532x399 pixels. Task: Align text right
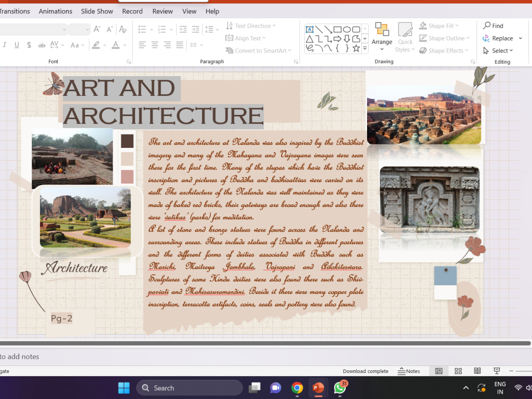(x=167, y=45)
